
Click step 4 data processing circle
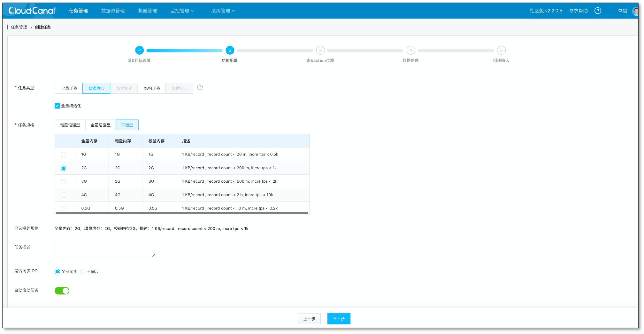pos(411,51)
